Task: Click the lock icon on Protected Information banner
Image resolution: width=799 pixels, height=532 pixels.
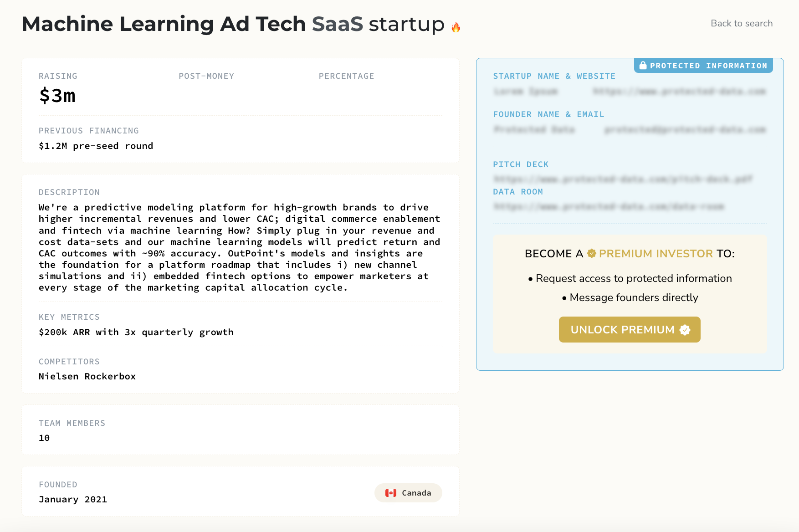Action: [x=643, y=65]
